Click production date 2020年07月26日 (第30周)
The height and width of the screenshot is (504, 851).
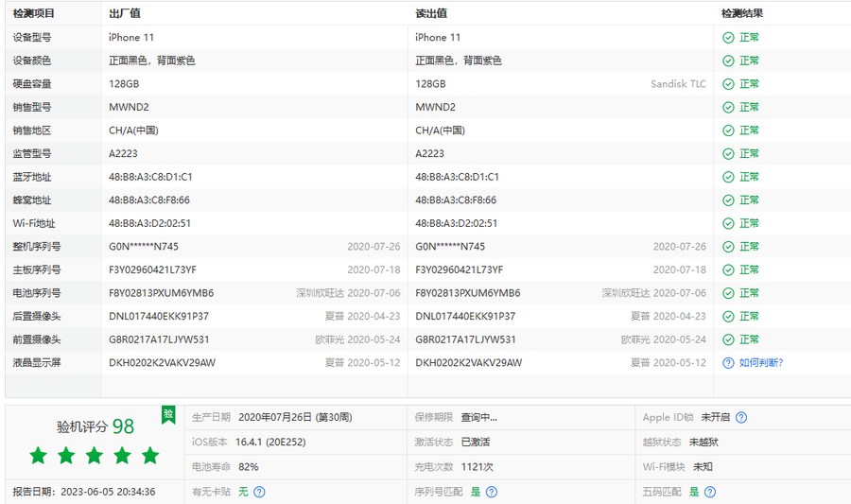click(296, 417)
